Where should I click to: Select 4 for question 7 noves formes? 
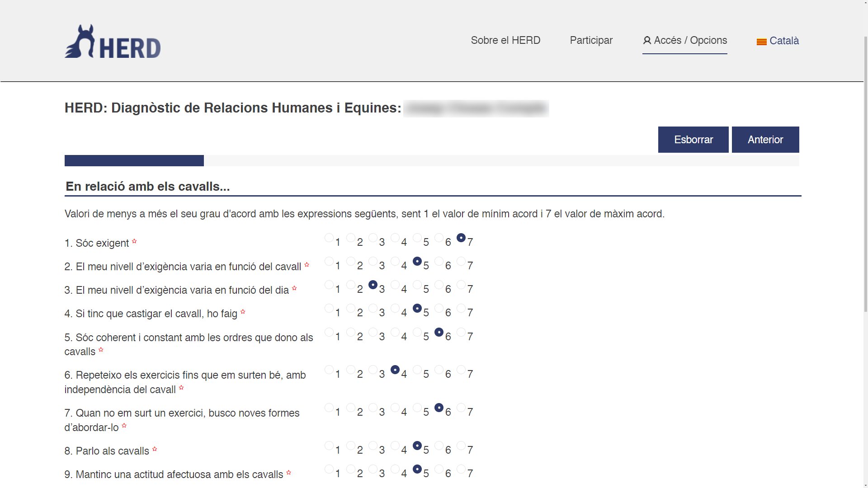(395, 408)
